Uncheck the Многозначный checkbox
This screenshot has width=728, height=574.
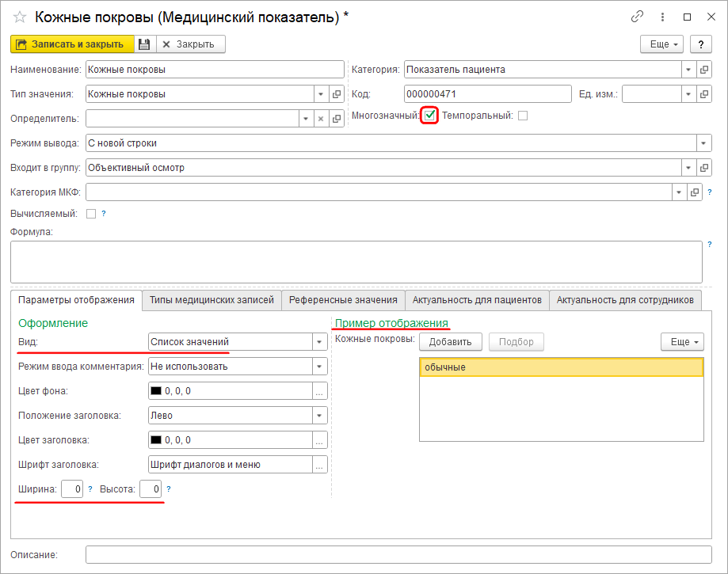pyautogui.click(x=429, y=116)
